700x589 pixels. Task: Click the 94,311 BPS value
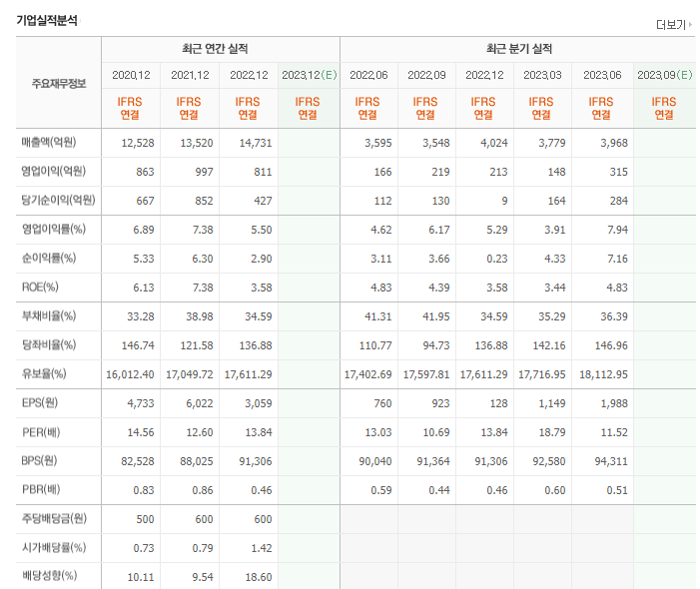(611, 461)
